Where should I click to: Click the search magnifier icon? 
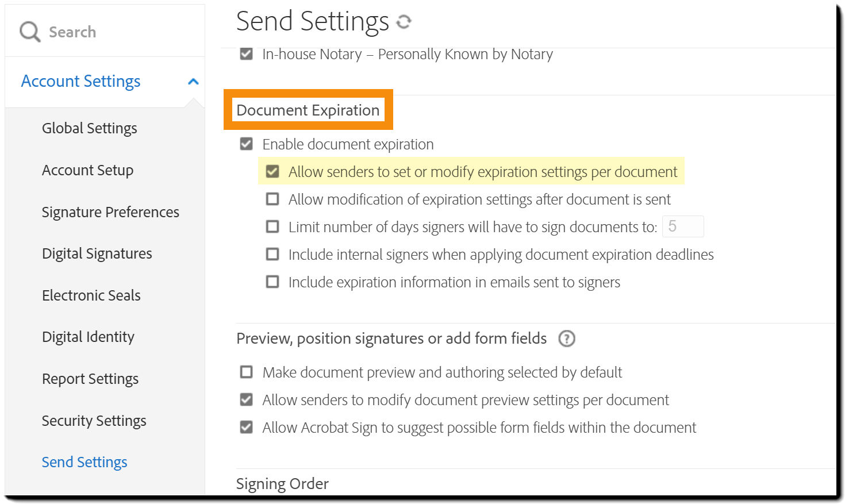29,32
